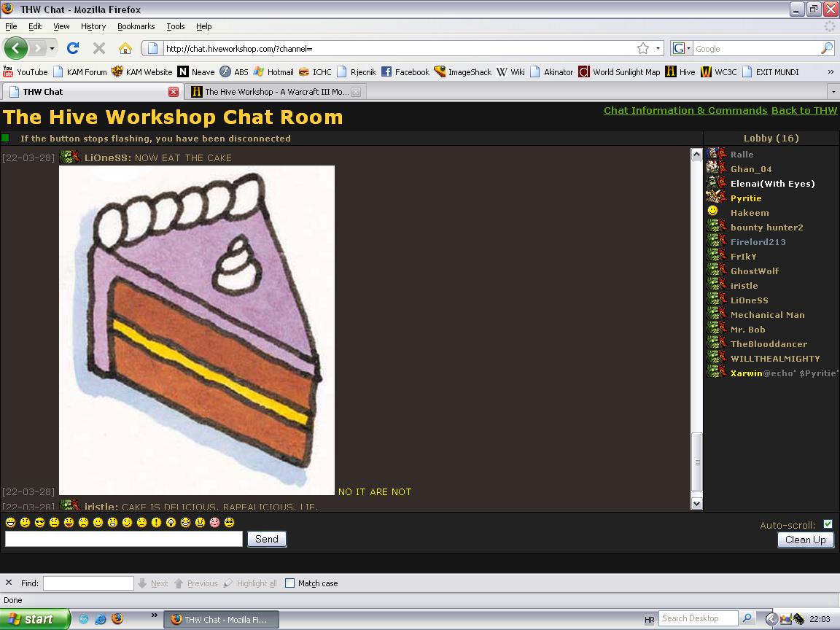
Task: Open the Help menu
Action: [x=203, y=26]
